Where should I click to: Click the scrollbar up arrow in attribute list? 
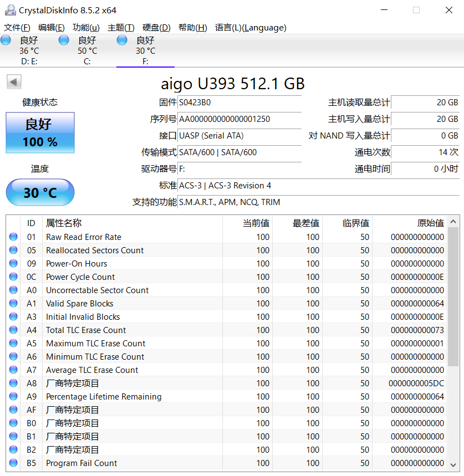point(453,222)
